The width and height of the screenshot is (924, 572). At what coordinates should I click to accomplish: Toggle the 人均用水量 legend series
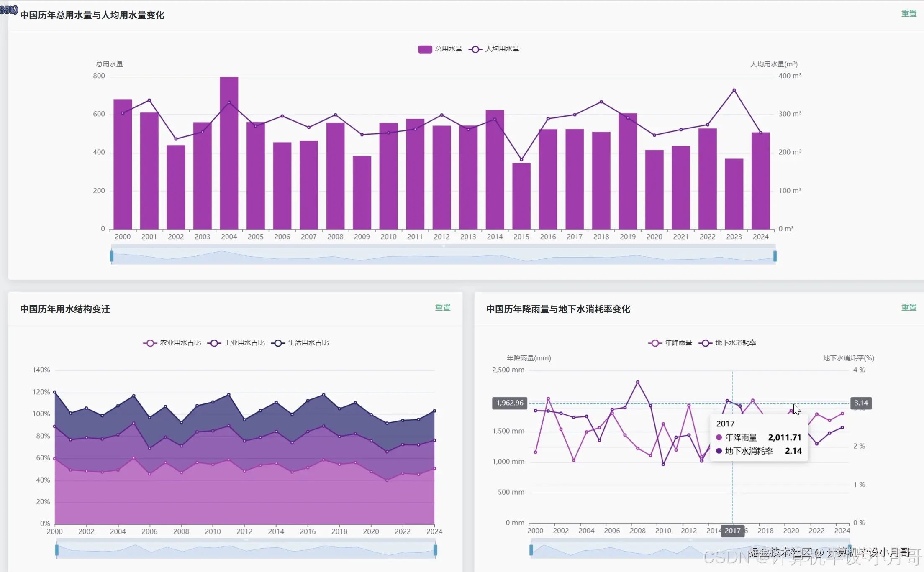(494, 49)
